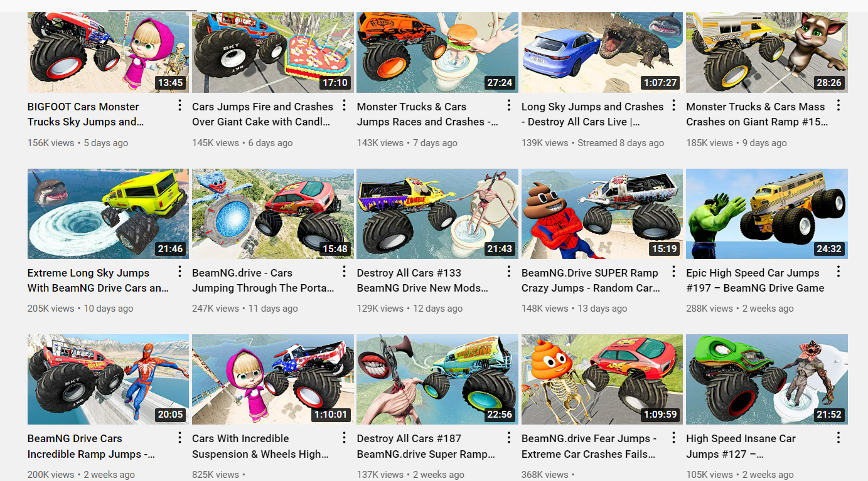Open more actions for Epic High Speed Car Jumps #197

coord(838,272)
